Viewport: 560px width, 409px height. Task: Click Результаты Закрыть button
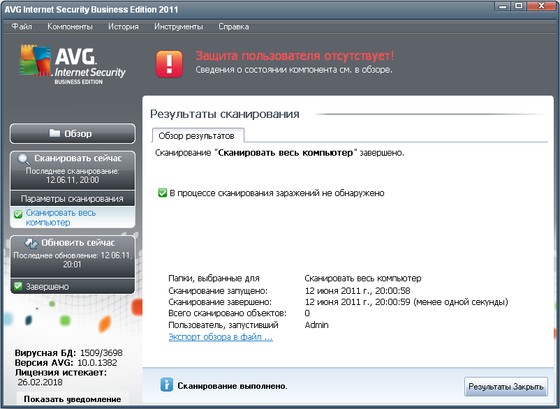506,386
